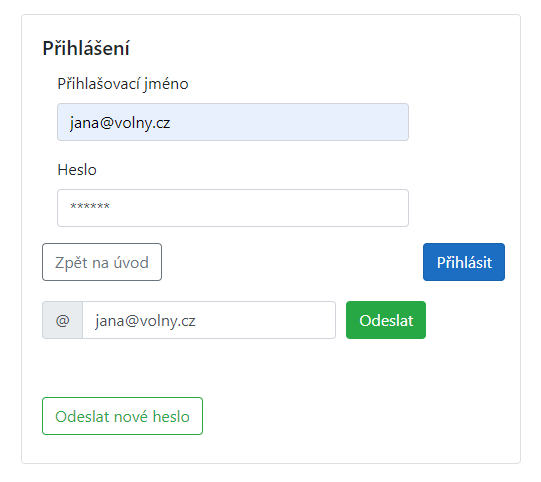
Task: Request new password with bottom green-outlined button
Action: click(x=122, y=416)
